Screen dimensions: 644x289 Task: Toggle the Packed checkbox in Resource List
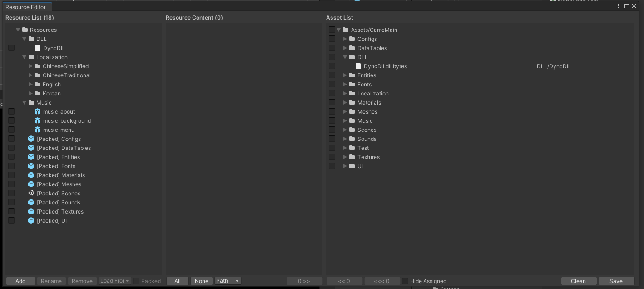point(136,281)
